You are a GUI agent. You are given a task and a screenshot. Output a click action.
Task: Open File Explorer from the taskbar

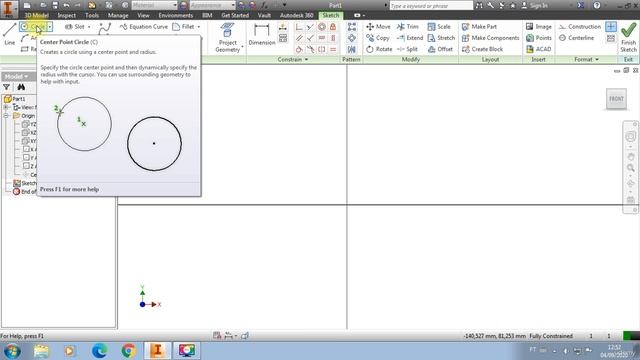coord(41,351)
